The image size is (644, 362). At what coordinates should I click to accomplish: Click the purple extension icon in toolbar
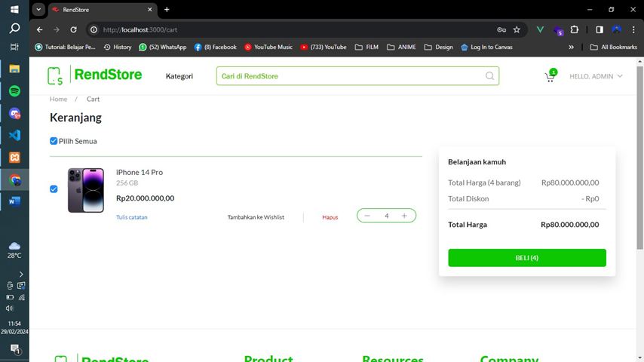(x=558, y=30)
